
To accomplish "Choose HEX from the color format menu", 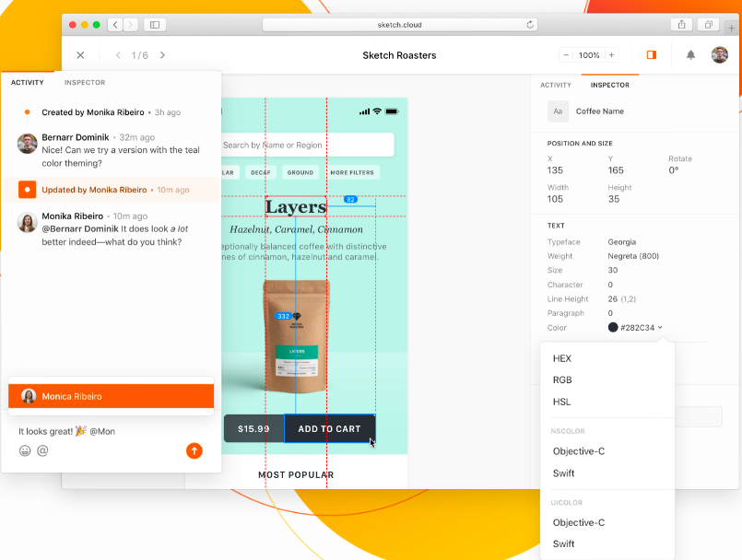I will coord(562,358).
